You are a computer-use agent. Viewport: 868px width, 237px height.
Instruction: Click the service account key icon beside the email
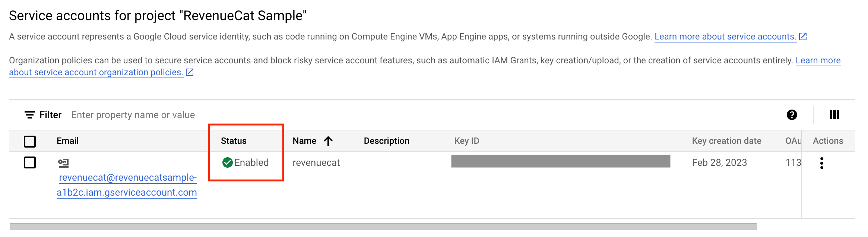pyautogui.click(x=64, y=162)
